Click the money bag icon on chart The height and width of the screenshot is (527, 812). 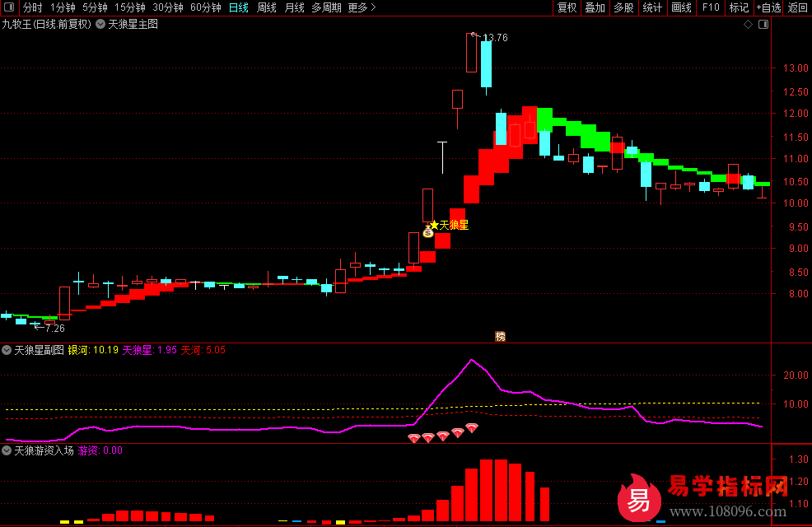pyautogui.click(x=428, y=233)
